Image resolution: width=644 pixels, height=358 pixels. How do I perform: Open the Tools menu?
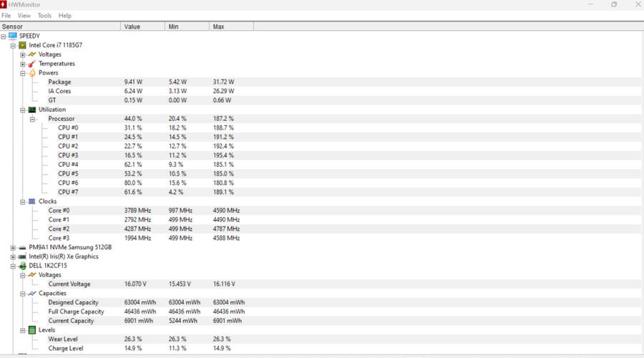[44, 15]
